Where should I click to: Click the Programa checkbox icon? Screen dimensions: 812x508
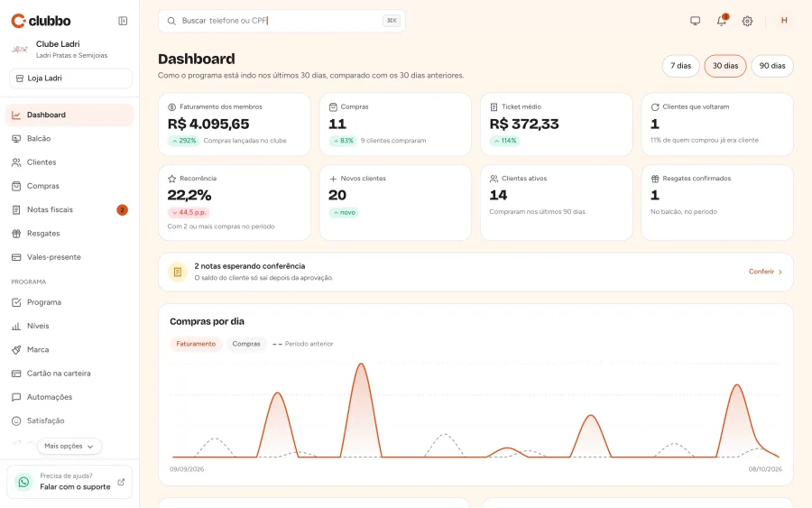point(16,302)
